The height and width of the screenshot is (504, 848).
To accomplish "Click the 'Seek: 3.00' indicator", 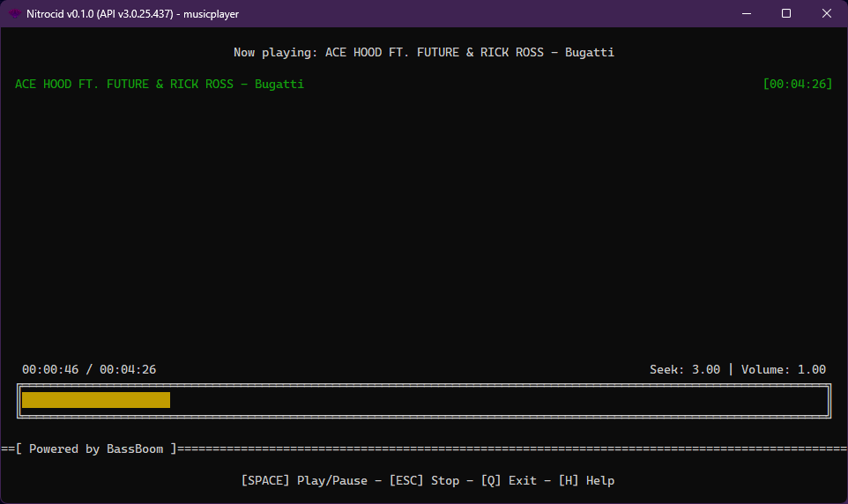I will click(x=685, y=370).
